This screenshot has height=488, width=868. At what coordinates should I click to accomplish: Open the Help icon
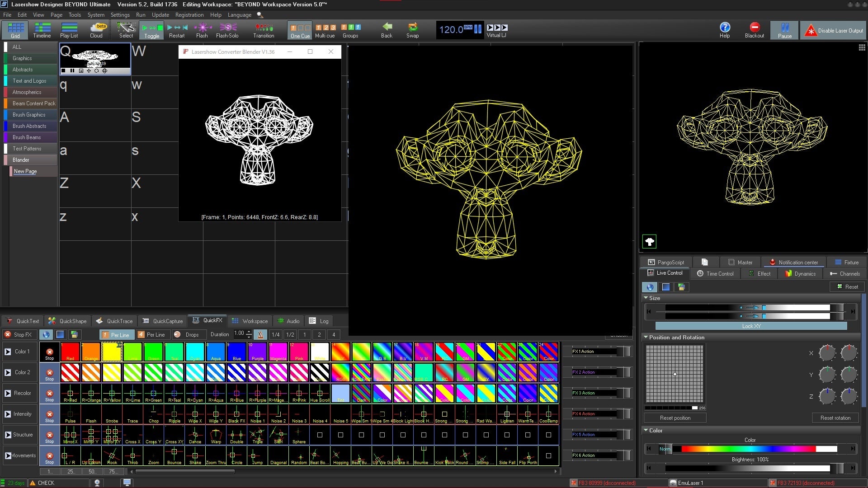point(724,30)
